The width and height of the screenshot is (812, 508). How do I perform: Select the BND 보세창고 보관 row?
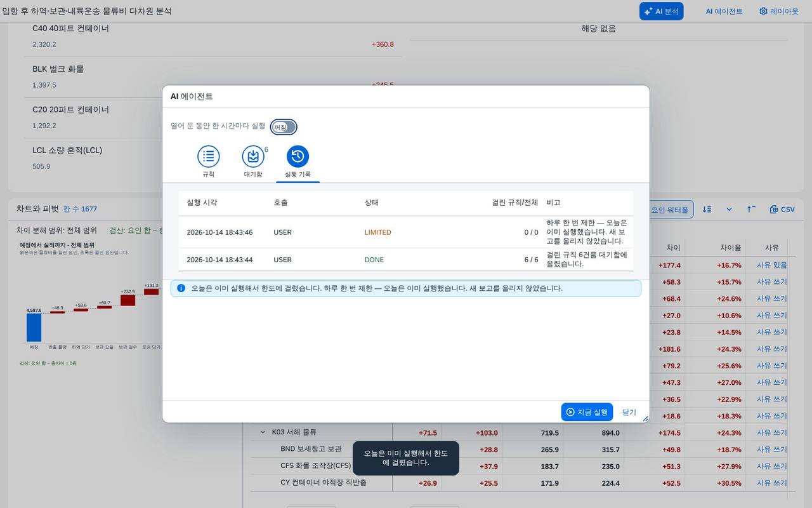point(311,449)
